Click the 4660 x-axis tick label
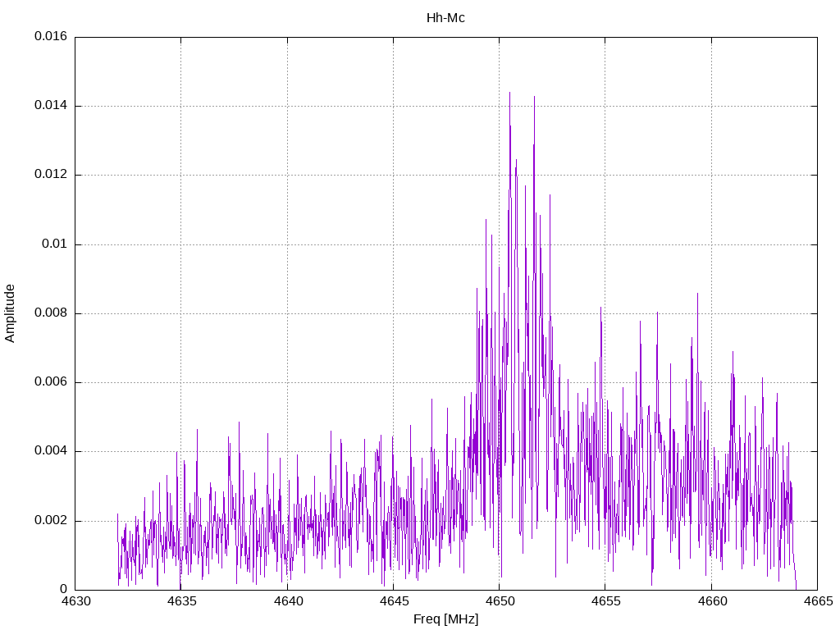 click(711, 601)
